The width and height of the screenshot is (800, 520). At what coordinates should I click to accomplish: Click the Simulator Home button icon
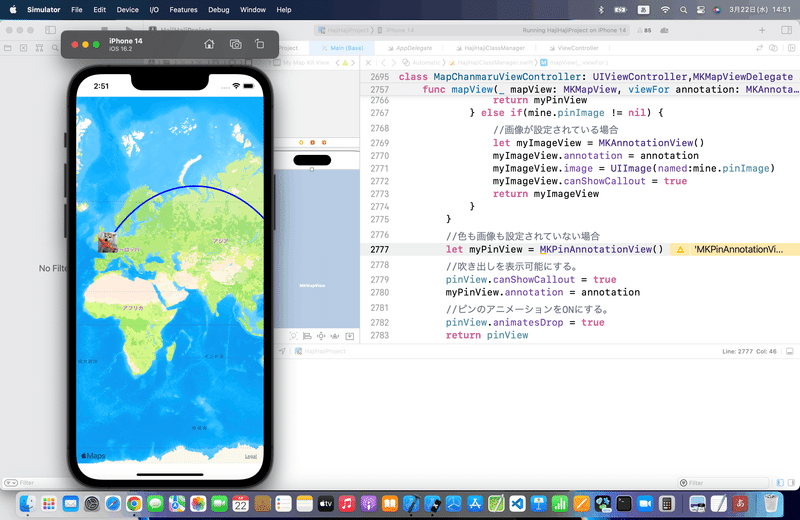[x=209, y=44]
